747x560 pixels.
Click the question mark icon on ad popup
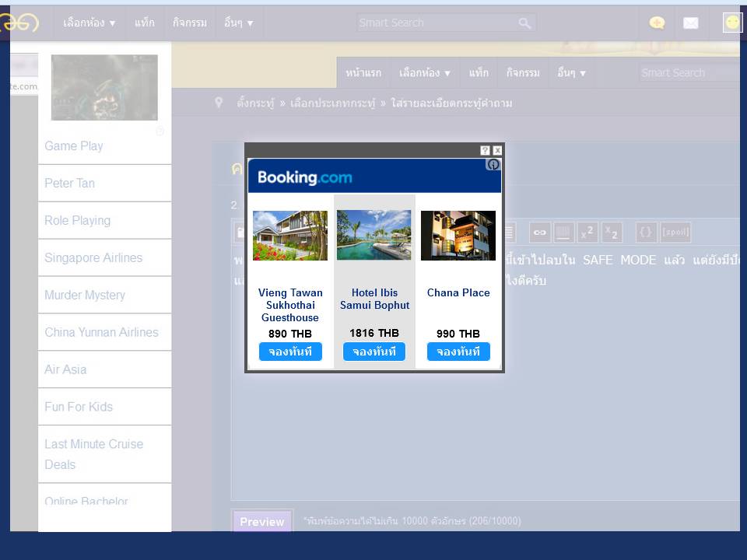pos(485,150)
